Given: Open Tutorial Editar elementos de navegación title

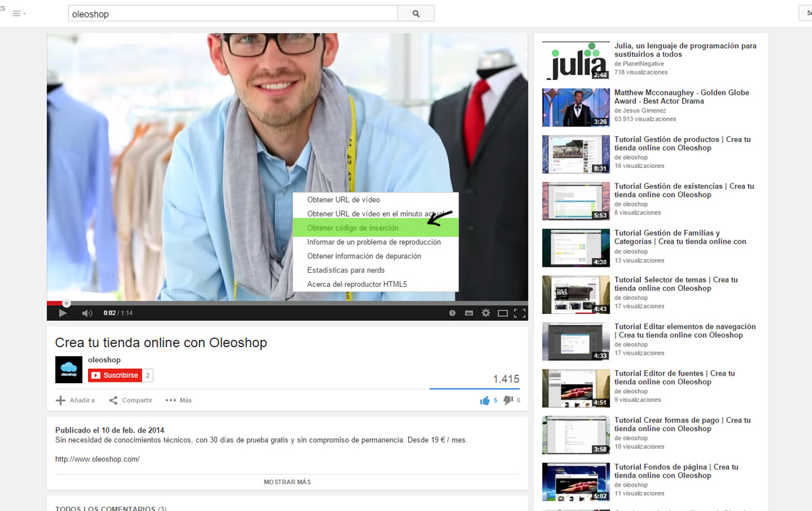Looking at the screenshot, I should point(685,330).
